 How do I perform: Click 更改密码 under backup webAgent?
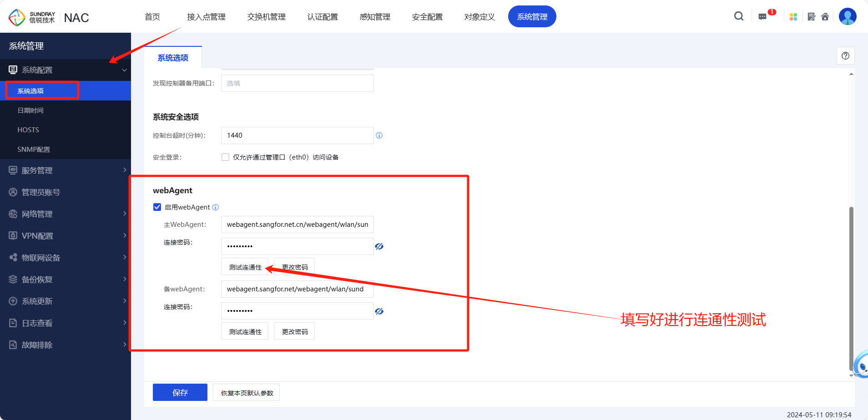point(294,331)
